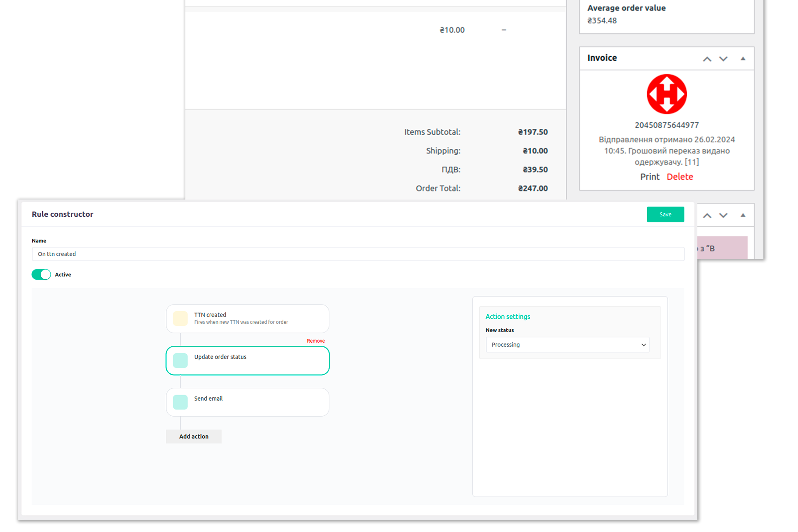Click the yellow TTN created trigger icon
Screen dimensions: 798x532
click(180, 318)
